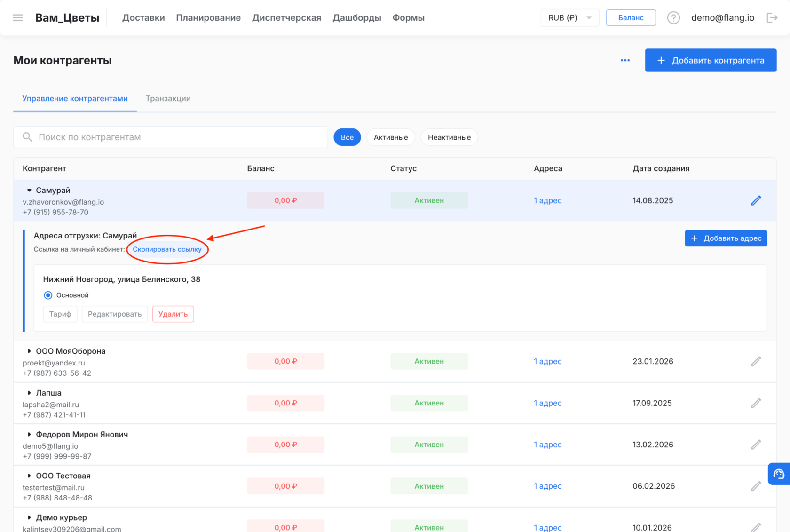790x532 pixels.
Task: Edit ООО МояОборона with pencil icon
Action: (756, 361)
